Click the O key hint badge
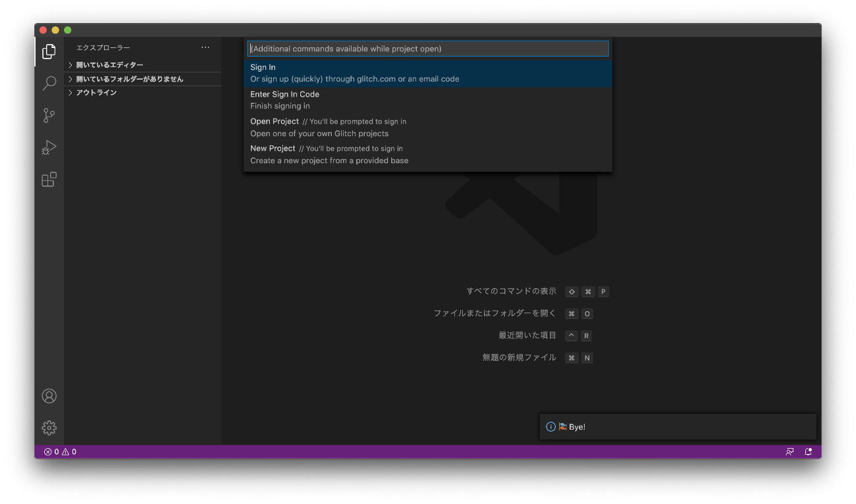Image resolution: width=856 pixels, height=504 pixels. (x=587, y=314)
